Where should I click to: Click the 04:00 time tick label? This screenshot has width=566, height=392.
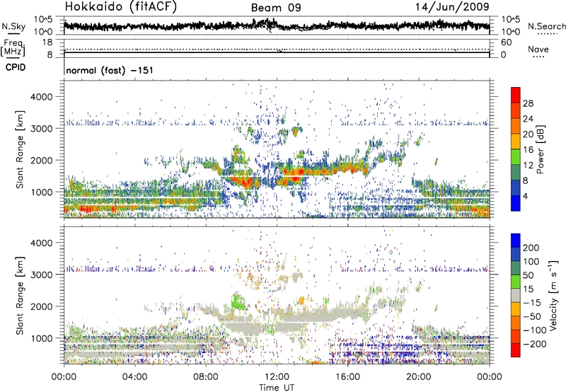point(134,377)
